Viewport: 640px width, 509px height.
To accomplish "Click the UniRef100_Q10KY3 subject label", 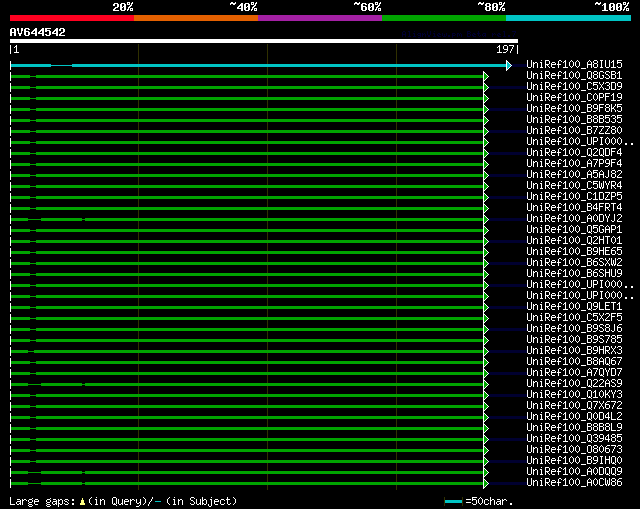I will click(x=574, y=395).
